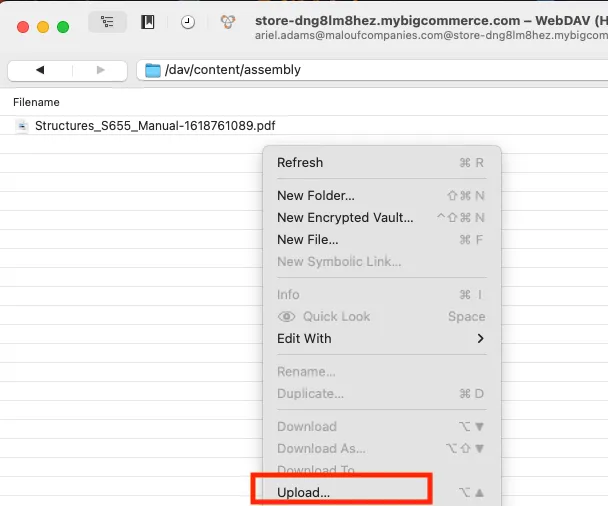Expand the Edit With submenu
608x506 pixels.
[382, 339]
